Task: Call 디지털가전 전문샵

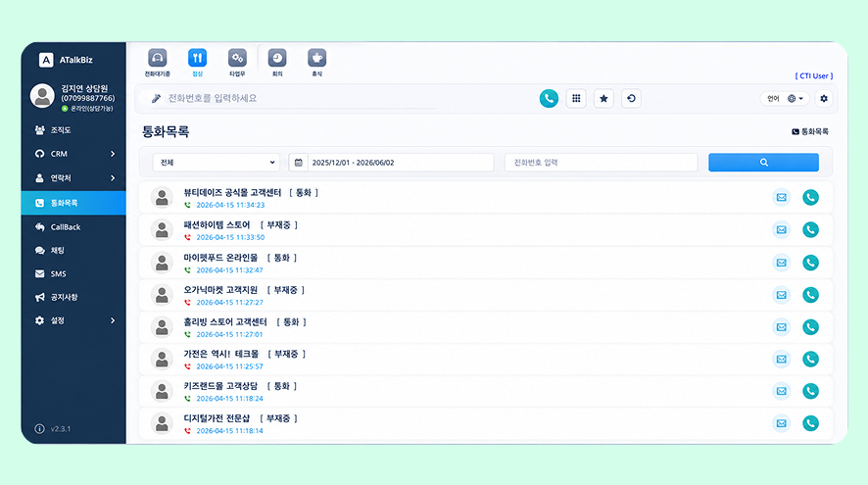Action: (x=810, y=423)
